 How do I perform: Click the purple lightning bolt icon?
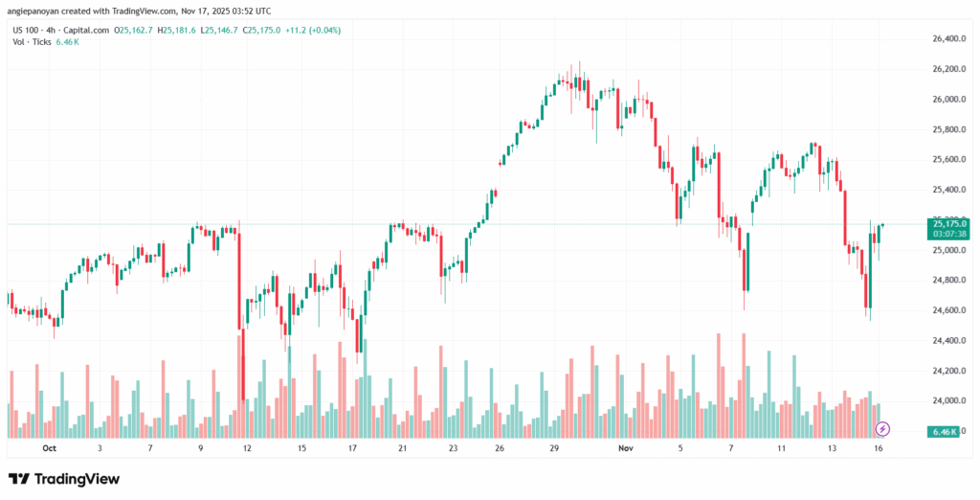coord(883,428)
